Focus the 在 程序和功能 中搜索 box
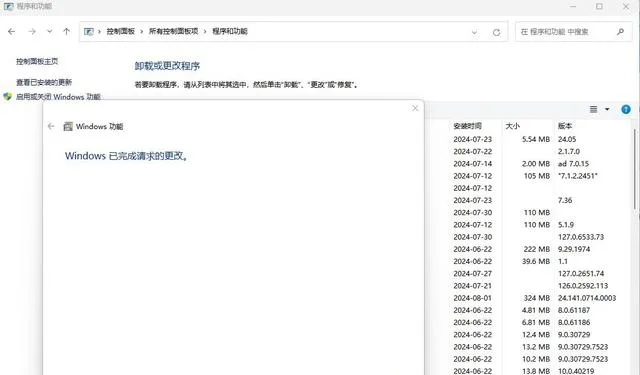Screen dimensions: 640x375 coord(573,31)
